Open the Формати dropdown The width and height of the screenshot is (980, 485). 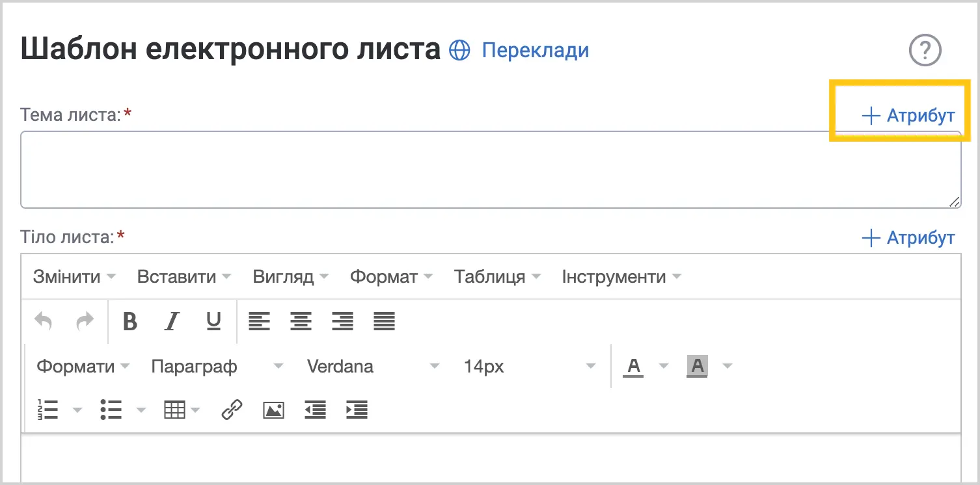[x=83, y=367]
